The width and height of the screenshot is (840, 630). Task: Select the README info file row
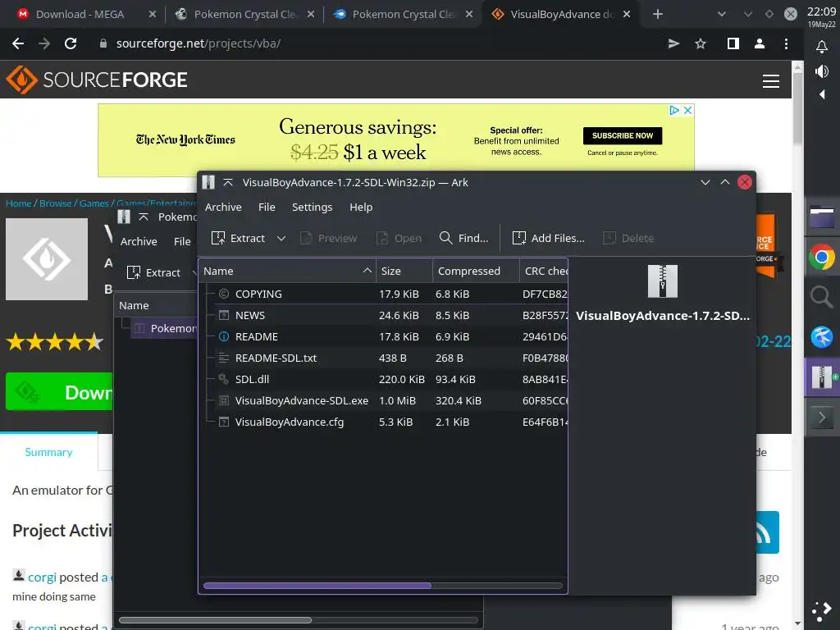[384, 337]
